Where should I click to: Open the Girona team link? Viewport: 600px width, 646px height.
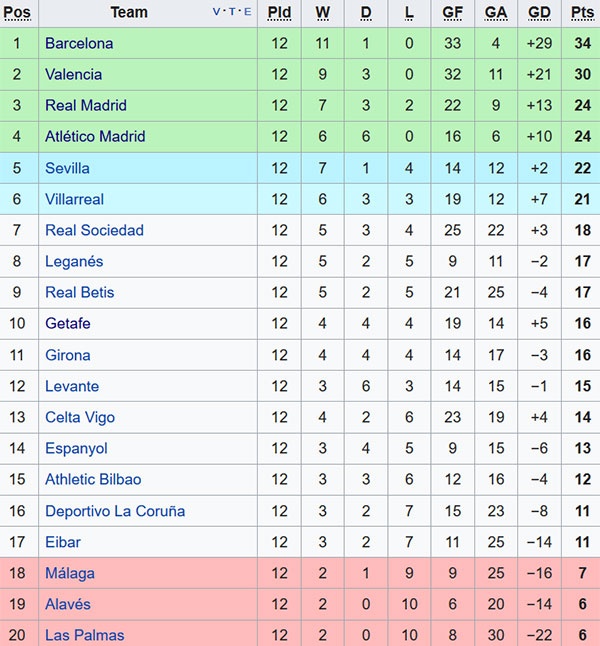pyautogui.click(x=68, y=355)
